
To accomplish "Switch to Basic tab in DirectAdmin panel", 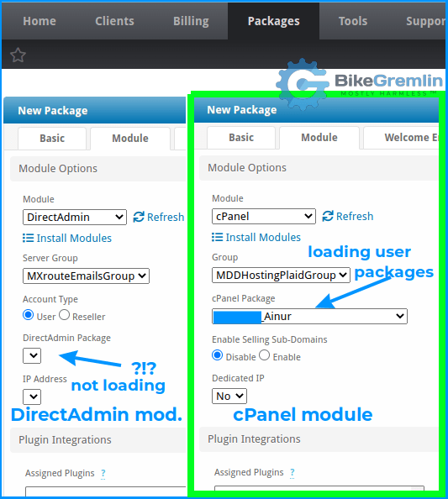I will [x=52, y=139].
